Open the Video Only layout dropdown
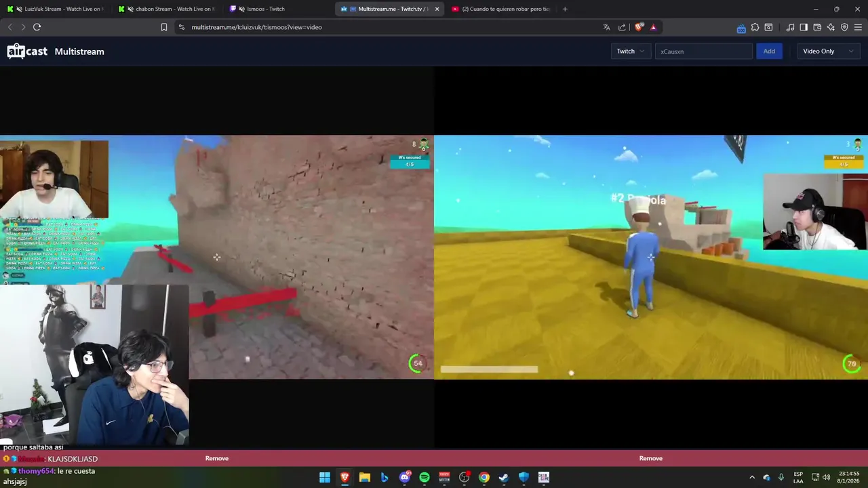This screenshot has width=868, height=488. point(828,52)
